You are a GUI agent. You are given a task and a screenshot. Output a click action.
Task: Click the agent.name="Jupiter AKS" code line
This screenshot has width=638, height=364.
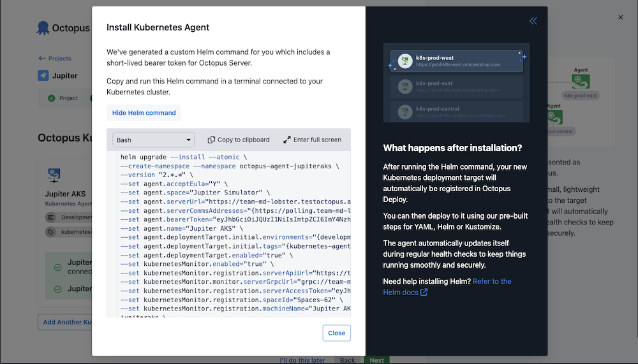point(182,228)
